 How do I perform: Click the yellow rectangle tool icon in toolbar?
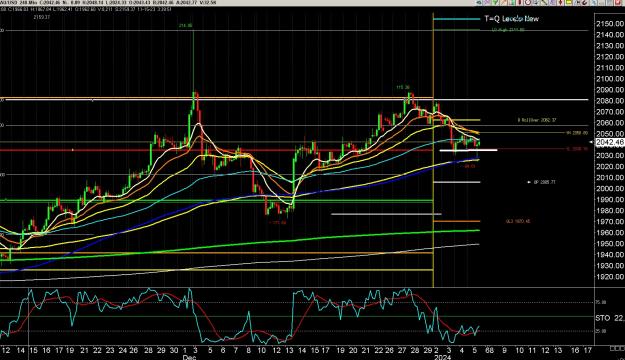point(569,2)
